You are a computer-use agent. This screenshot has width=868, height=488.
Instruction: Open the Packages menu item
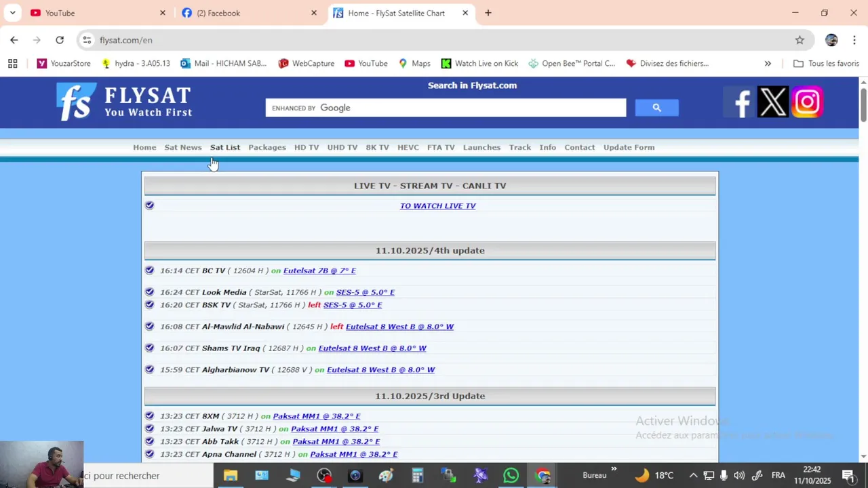click(267, 147)
